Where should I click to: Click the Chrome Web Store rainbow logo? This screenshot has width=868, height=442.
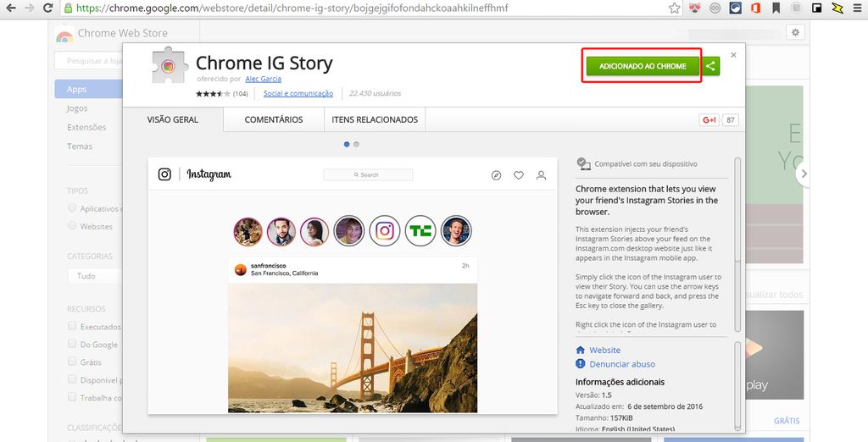(64, 35)
